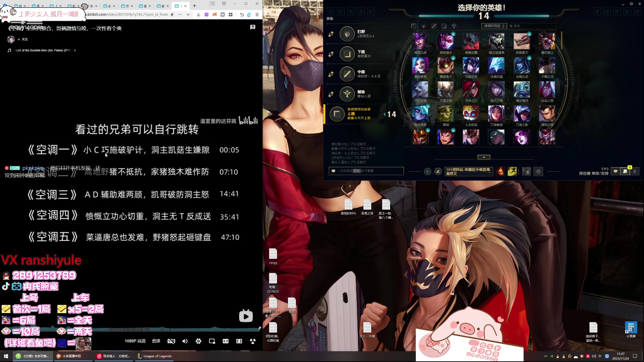
Task: Click the team chat input field
Action: [x=366, y=171]
